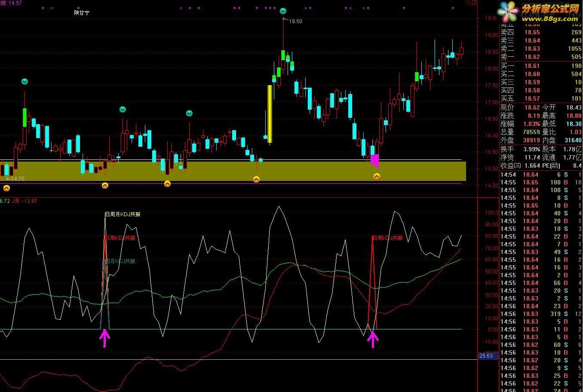Select the 14:55 18.64 100 S tick row
The height and width of the screenshot is (392, 583).
click(541, 190)
